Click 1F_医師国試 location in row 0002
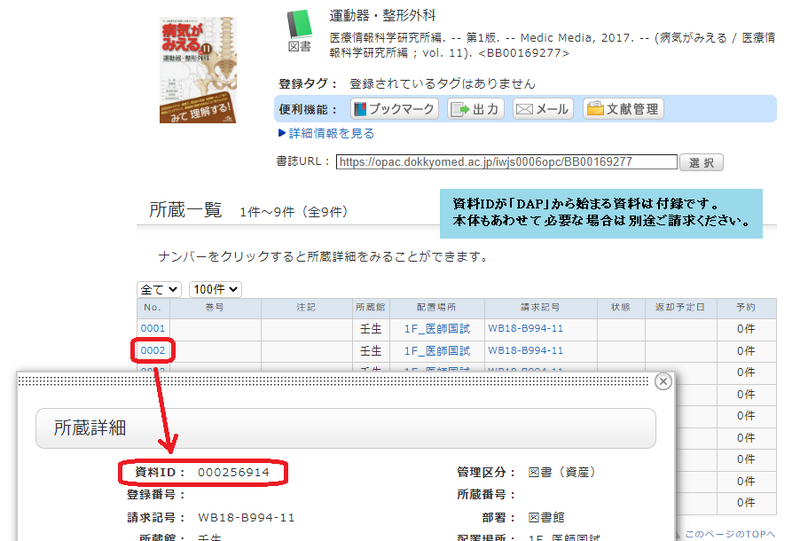 [x=437, y=351]
